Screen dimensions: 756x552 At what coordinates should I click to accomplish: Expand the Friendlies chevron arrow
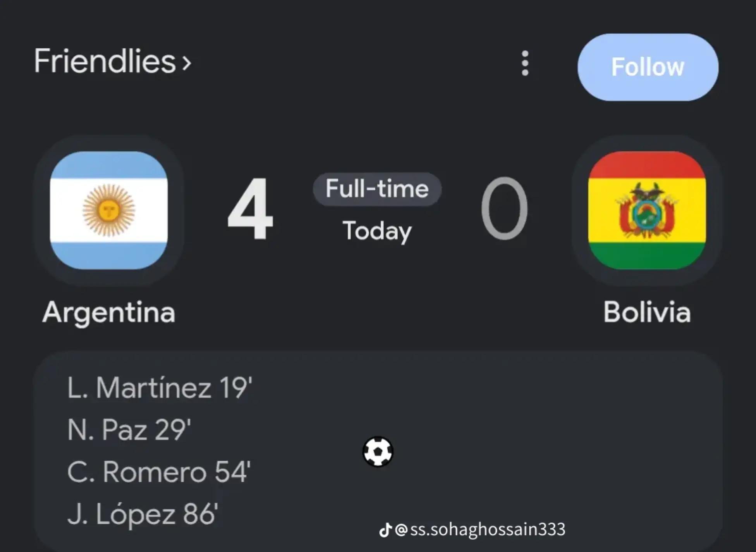coord(187,63)
